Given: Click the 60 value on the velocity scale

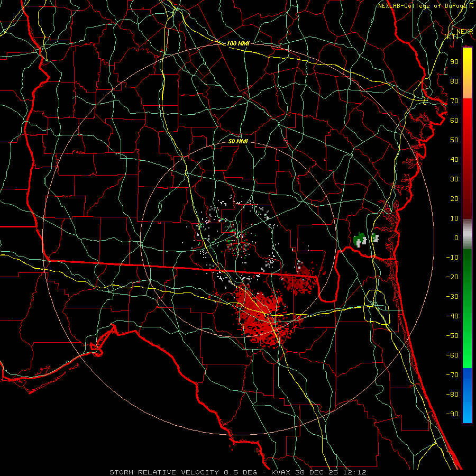Looking at the screenshot, I should (x=454, y=120).
